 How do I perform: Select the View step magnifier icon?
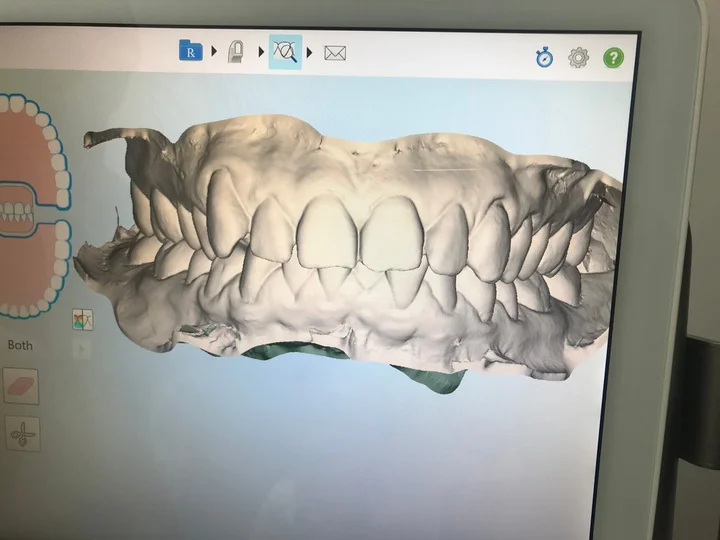pyautogui.click(x=285, y=51)
